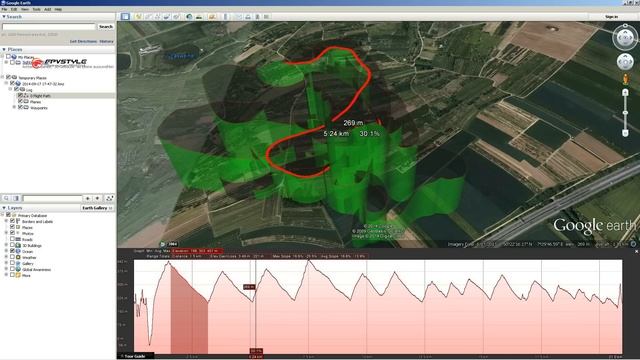Click the Save Image toolbar icon
The image size is (640, 360).
pyautogui.click(x=257, y=17)
